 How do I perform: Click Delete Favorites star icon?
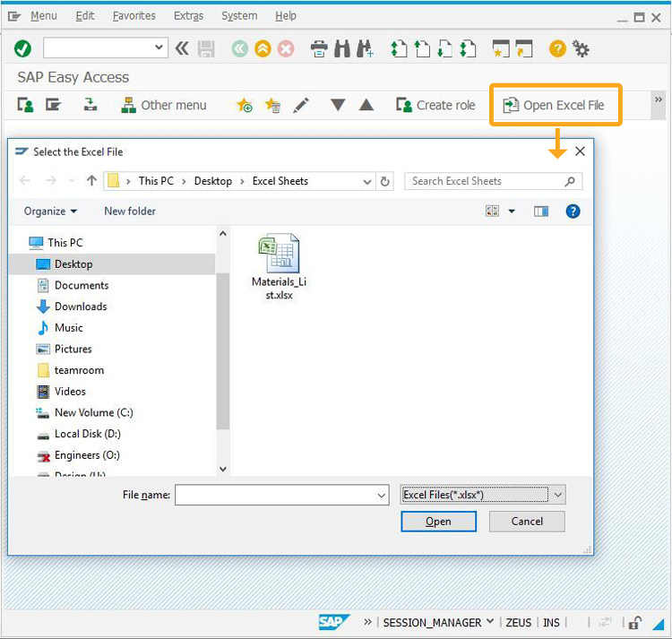272,105
